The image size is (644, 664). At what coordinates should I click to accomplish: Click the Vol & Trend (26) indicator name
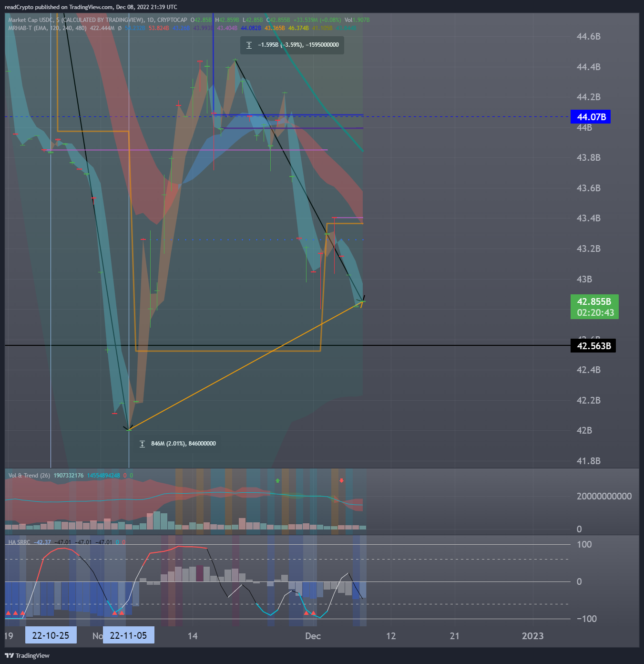coord(29,476)
